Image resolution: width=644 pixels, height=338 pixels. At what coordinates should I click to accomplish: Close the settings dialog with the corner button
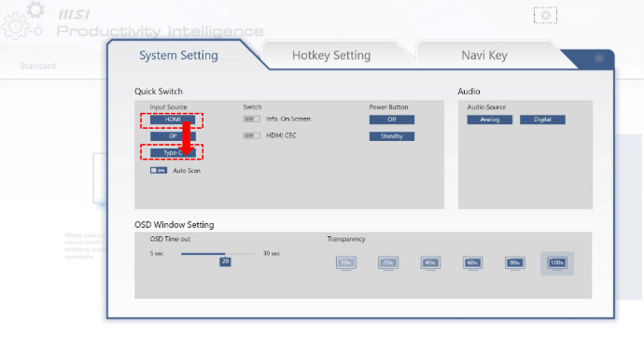point(599,58)
